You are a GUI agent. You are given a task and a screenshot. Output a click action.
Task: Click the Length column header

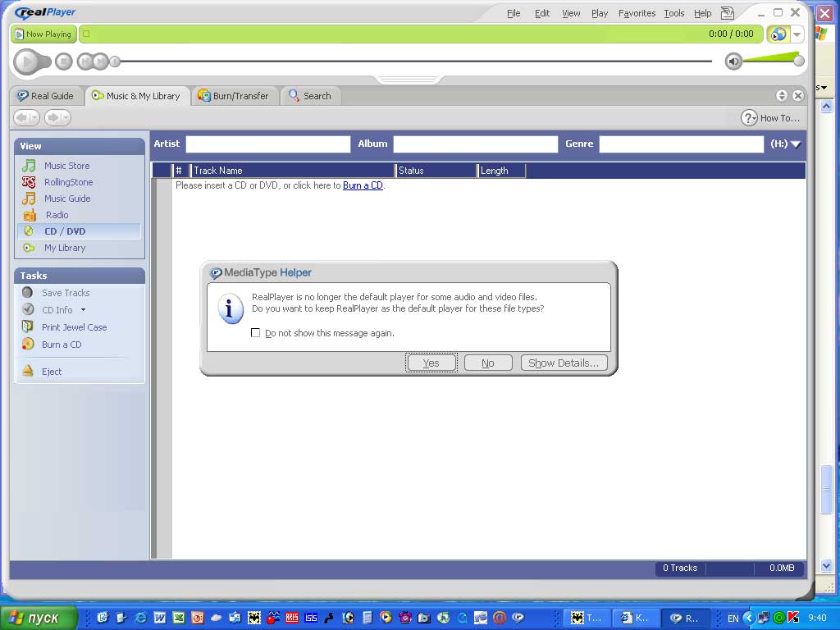click(501, 171)
